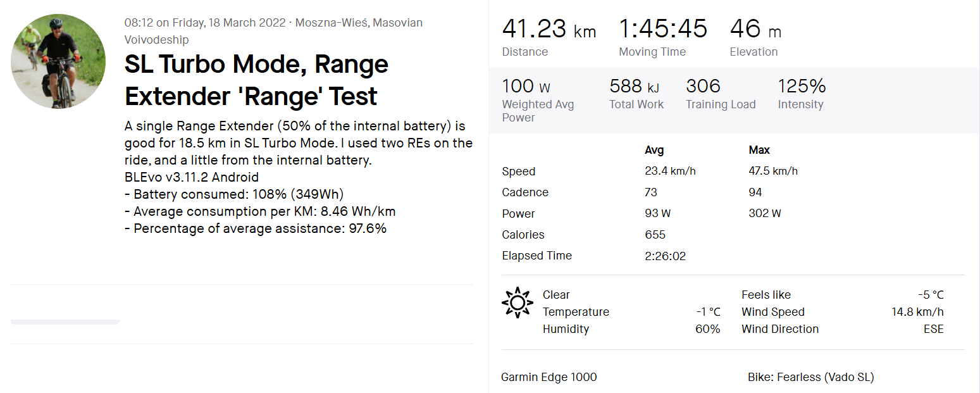Click the 1:45:45 moving time value

(x=662, y=29)
